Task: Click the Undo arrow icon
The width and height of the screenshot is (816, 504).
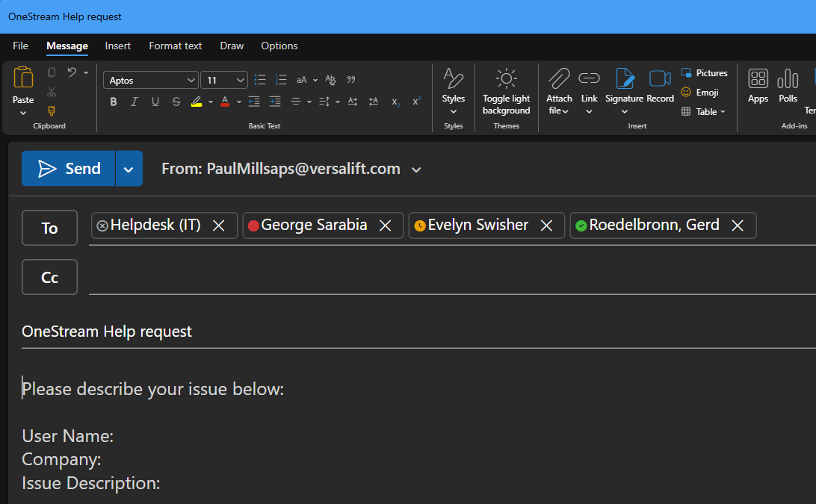Action: [x=72, y=72]
